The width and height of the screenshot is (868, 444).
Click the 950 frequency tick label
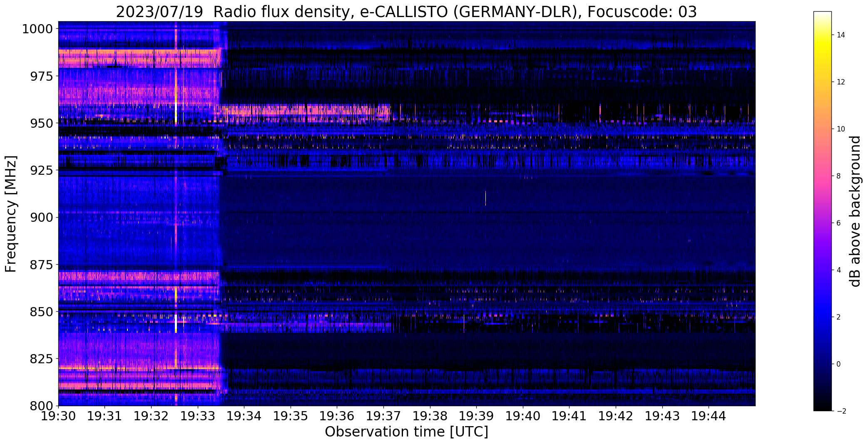[x=42, y=123]
